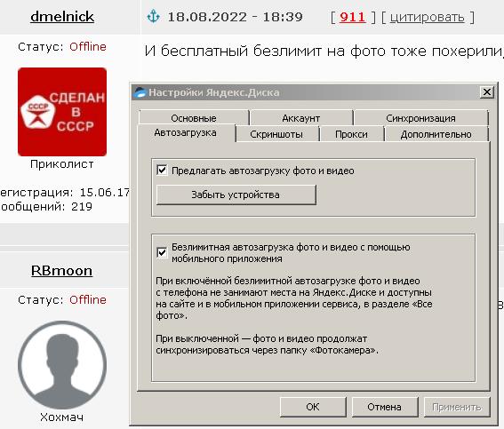
Task: Open dmelnick's 'Сделан в СССР' avatar
Action: tap(62, 112)
